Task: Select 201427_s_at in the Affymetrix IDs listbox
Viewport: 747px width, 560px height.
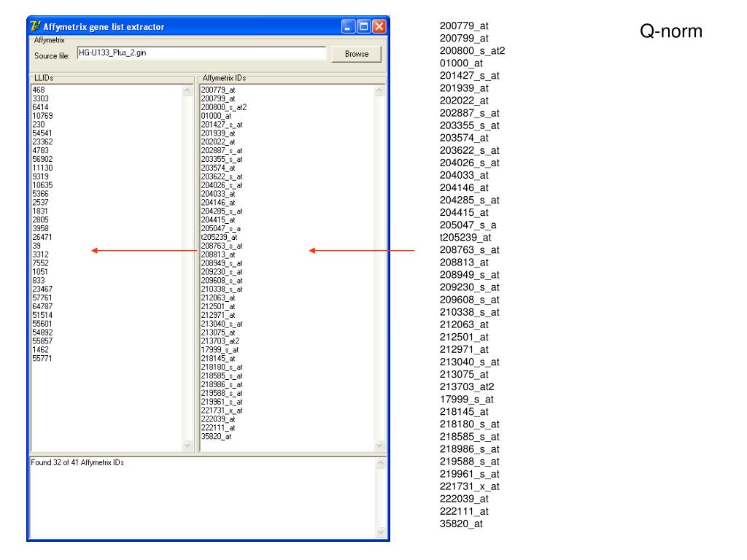Action: click(x=222, y=124)
